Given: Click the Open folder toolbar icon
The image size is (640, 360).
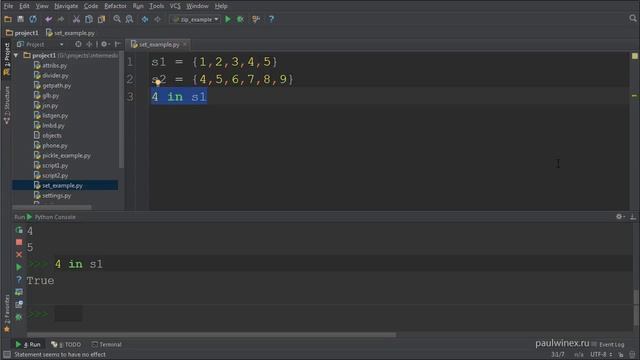Looking at the screenshot, I should [8, 19].
